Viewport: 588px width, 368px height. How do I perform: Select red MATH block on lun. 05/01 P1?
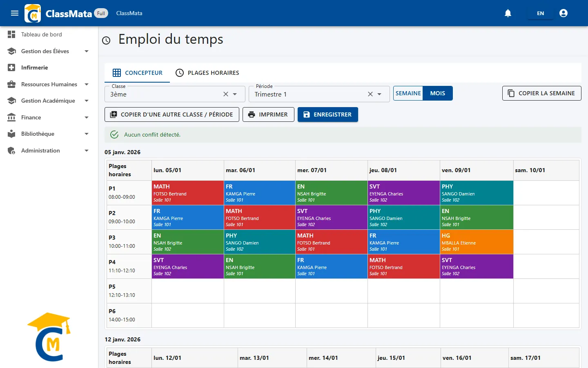click(x=188, y=193)
